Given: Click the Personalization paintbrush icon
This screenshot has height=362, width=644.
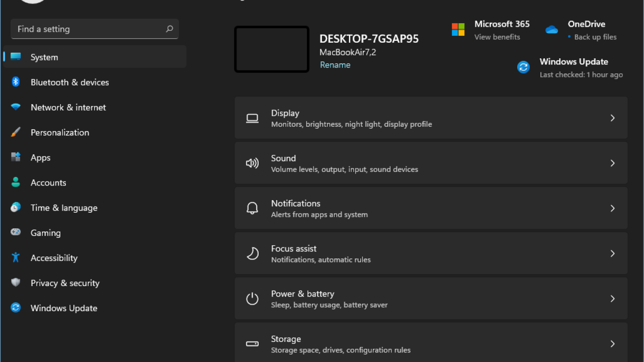Looking at the screenshot, I should (x=16, y=132).
